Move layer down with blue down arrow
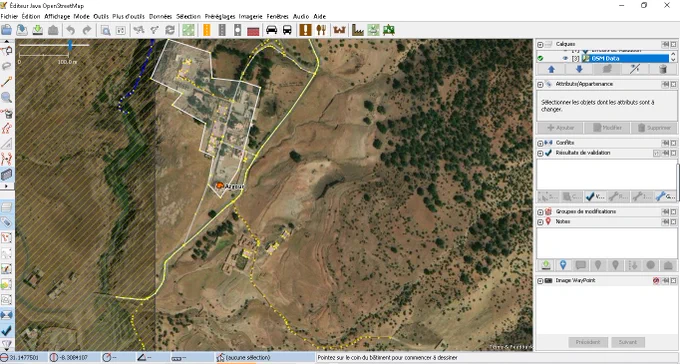This screenshot has height=364, width=680. pyautogui.click(x=579, y=69)
